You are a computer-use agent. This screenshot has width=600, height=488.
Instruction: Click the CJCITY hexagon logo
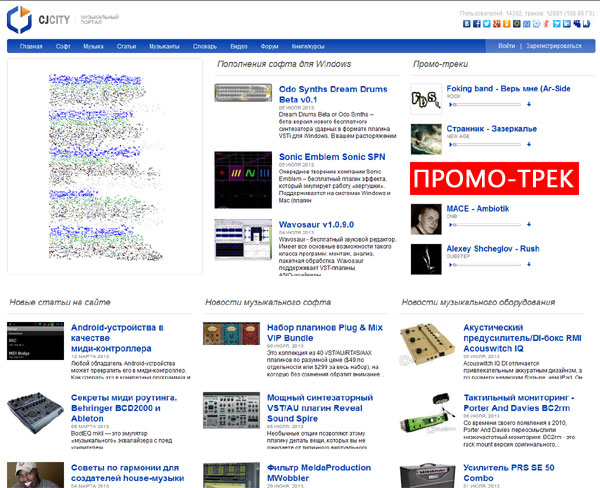(x=19, y=20)
